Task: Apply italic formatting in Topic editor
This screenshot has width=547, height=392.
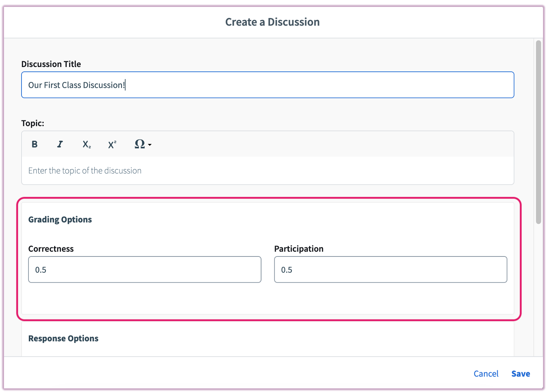Action: 60,144
